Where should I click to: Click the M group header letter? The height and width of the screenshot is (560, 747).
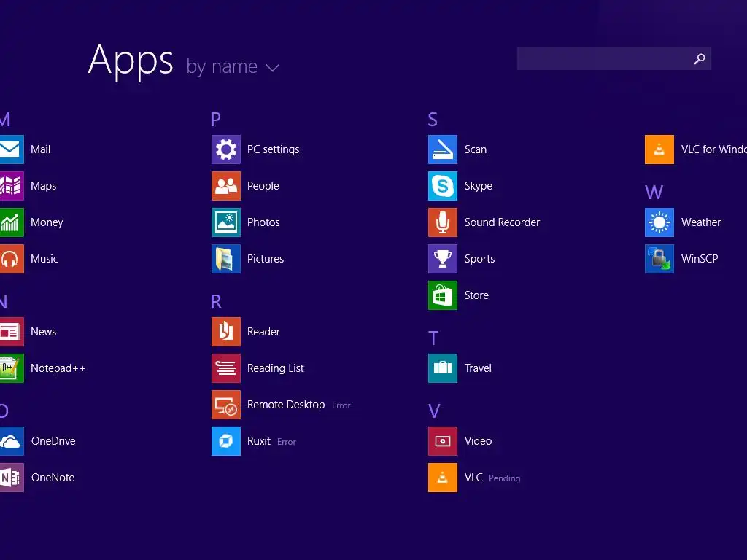click(x=5, y=119)
